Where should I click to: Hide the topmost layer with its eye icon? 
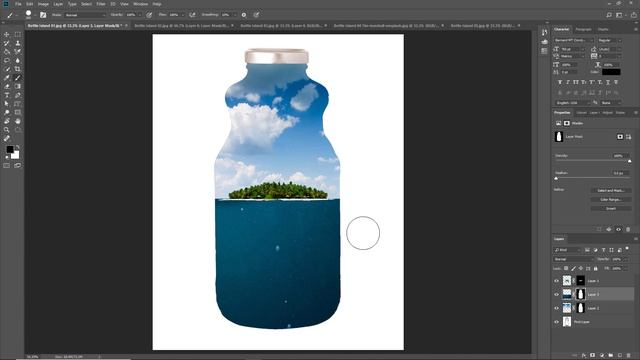click(556, 280)
